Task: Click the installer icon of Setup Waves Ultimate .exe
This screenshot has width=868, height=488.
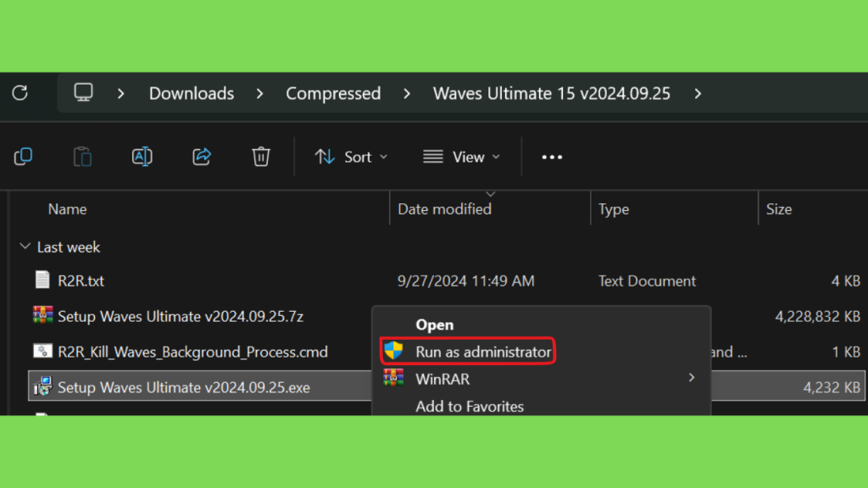Action: point(42,386)
